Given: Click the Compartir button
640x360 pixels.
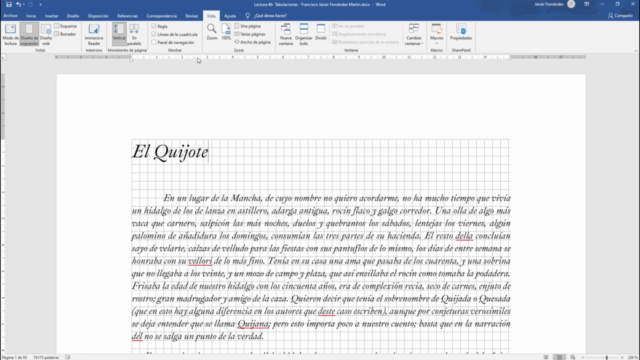Looking at the screenshot, I should point(620,16).
